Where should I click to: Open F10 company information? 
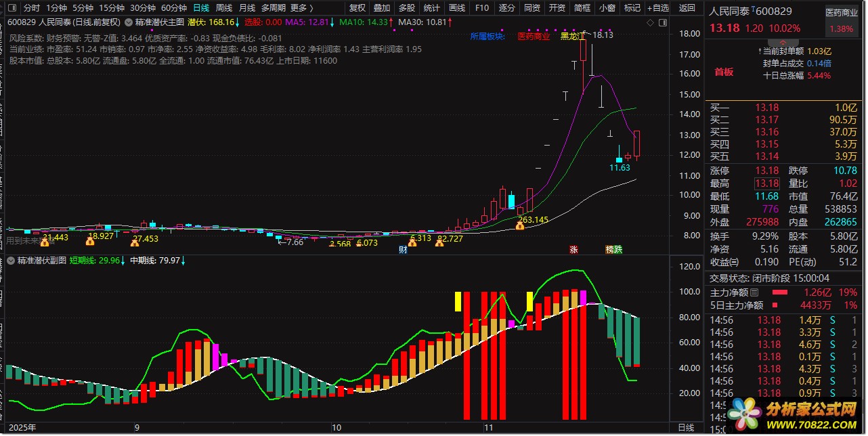tap(481, 8)
